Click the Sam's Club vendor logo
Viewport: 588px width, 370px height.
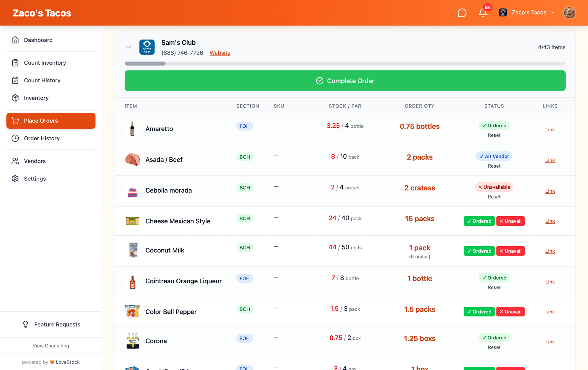[147, 47]
